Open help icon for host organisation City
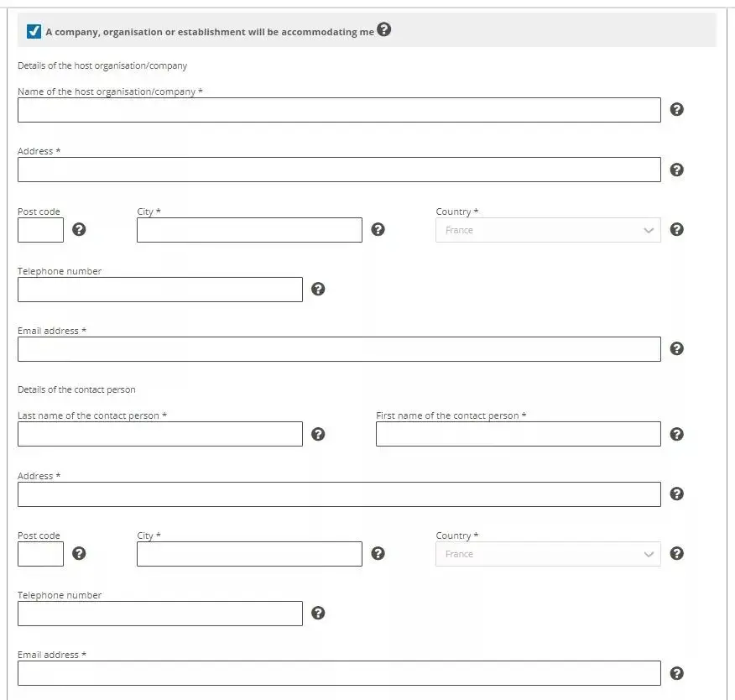The image size is (735, 700). (378, 230)
